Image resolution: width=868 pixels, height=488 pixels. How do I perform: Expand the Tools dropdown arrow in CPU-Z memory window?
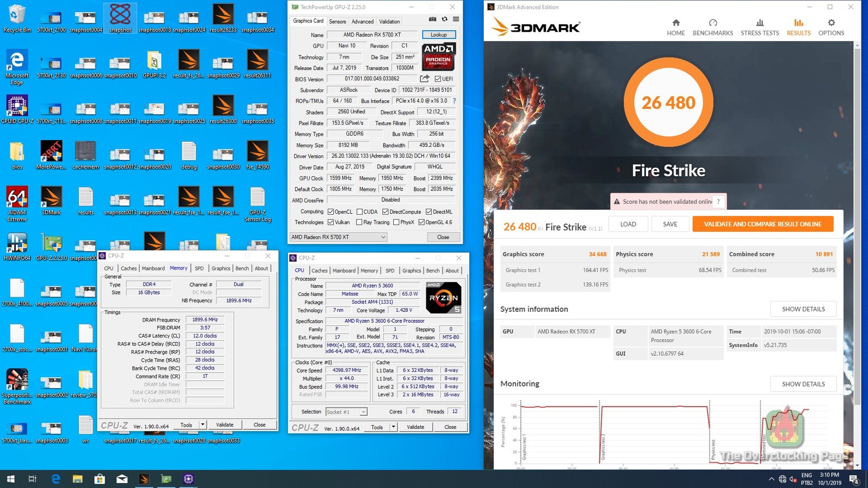[x=202, y=425]
